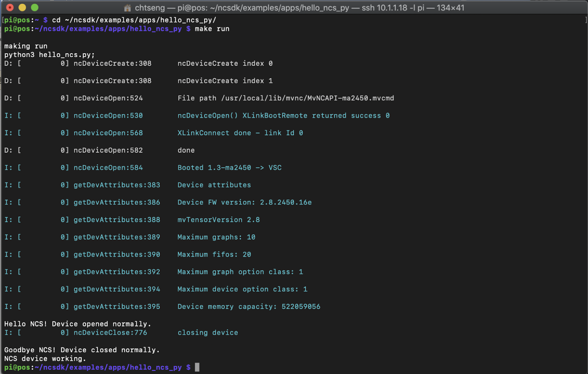Click the 'make run' command text
588x374 pixels.
click(x=212, y=29)
